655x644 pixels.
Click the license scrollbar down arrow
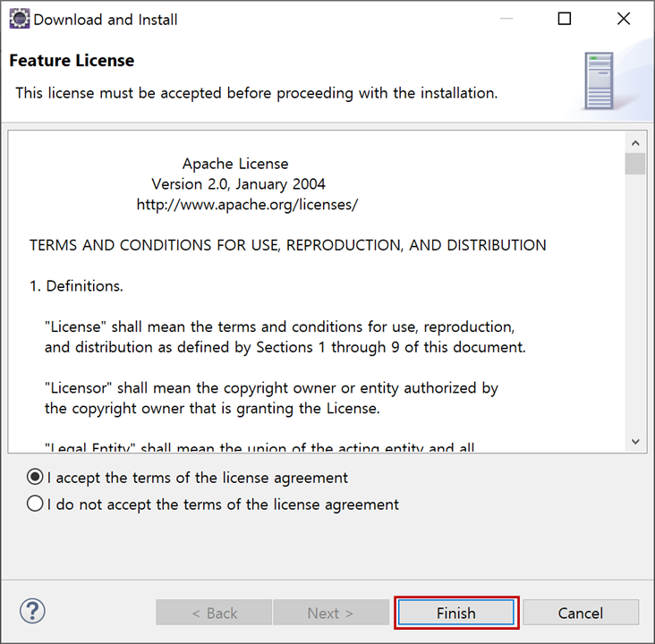[635, 441]
